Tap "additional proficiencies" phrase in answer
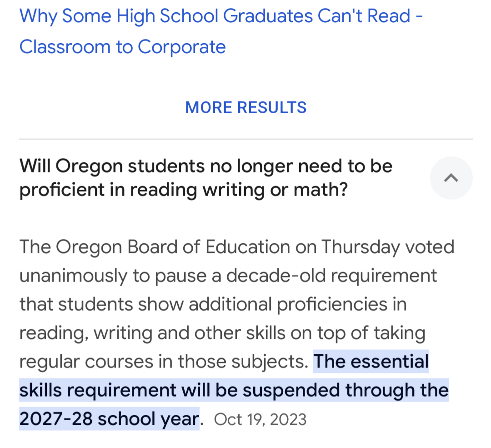Viewport: 491px width, 448px height. click(x=288, y=304)
